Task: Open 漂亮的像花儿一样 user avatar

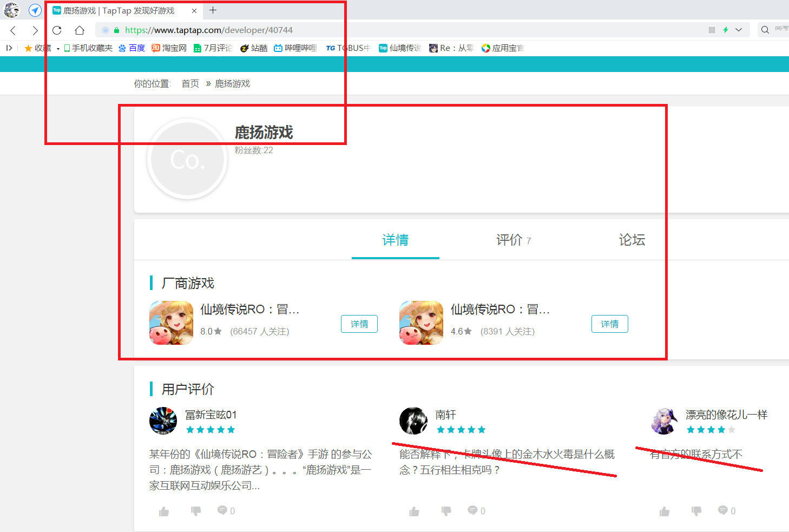Action: [664, 421]
